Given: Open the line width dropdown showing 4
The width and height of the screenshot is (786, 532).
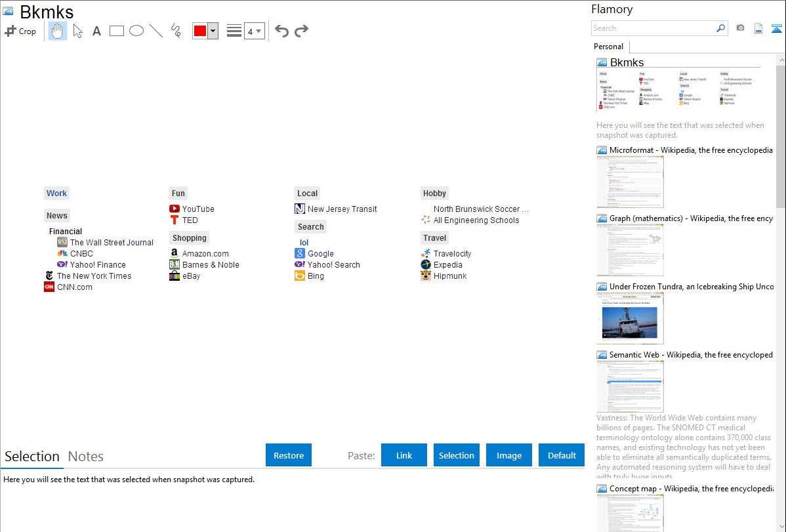Looking at the screenshot, I should 254,31.
